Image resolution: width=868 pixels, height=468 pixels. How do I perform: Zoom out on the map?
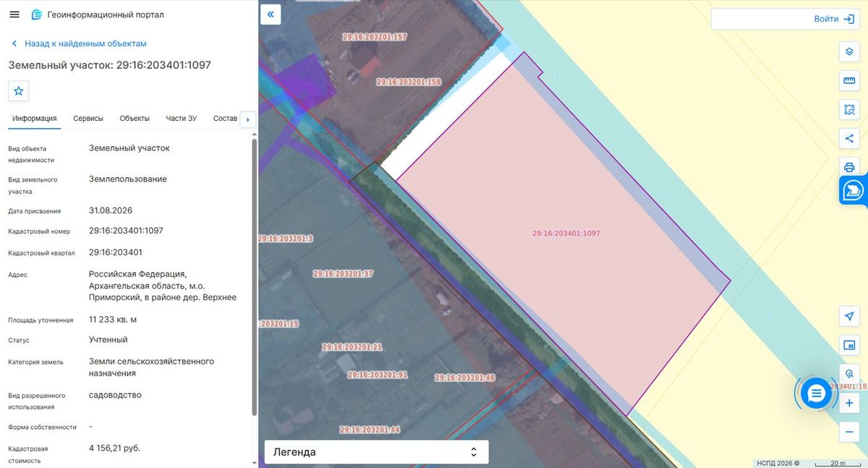[849, 432]
